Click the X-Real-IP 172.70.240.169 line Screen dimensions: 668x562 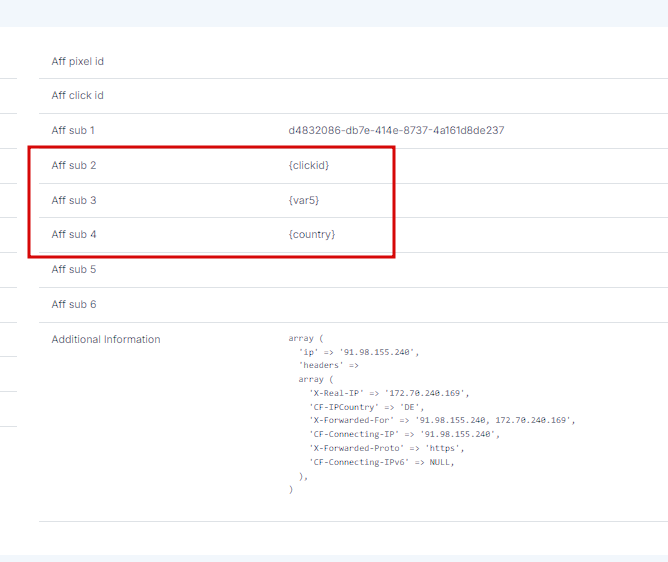(x=389, y=393)
